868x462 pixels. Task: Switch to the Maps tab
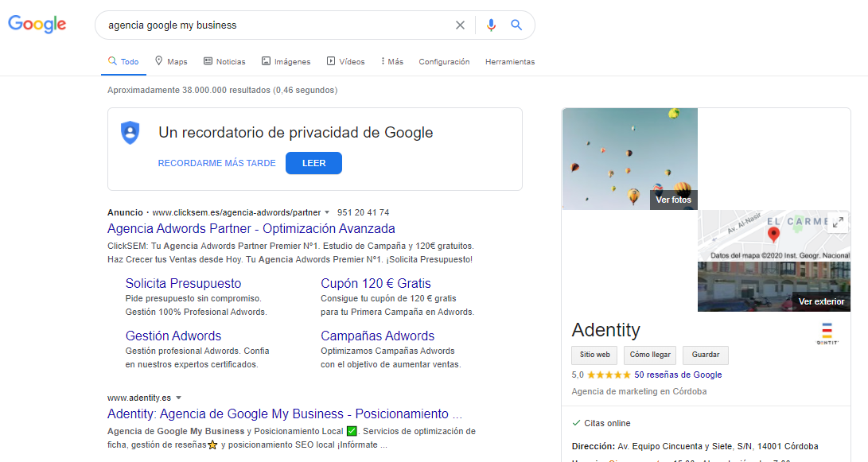click(x=171, y=61)
